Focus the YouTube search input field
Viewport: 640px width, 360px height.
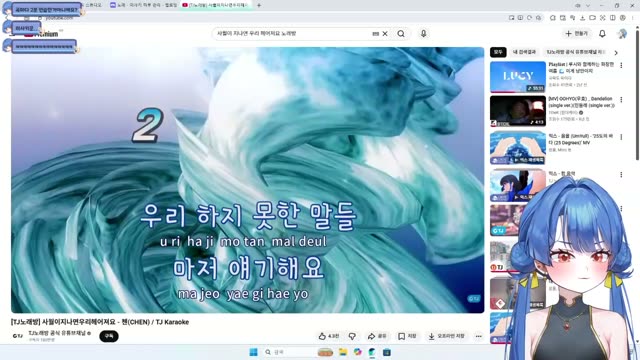(292, 34)
